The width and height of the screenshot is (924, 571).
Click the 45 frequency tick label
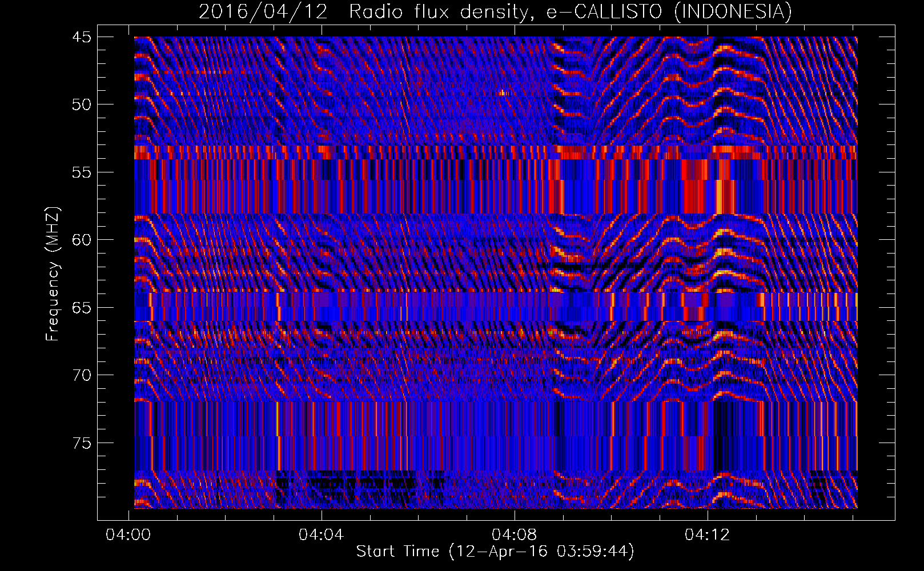(x=81, y=37)
